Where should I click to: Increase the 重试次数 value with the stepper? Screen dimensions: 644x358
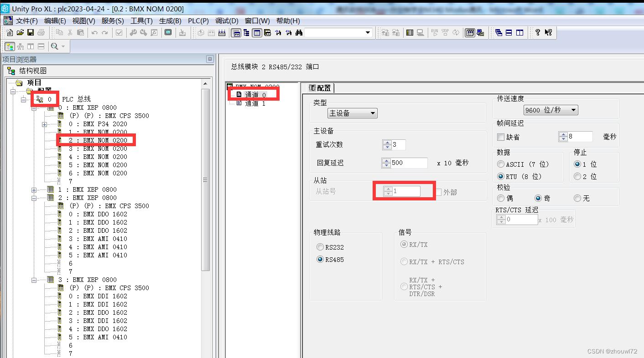(x=386, y=143)
